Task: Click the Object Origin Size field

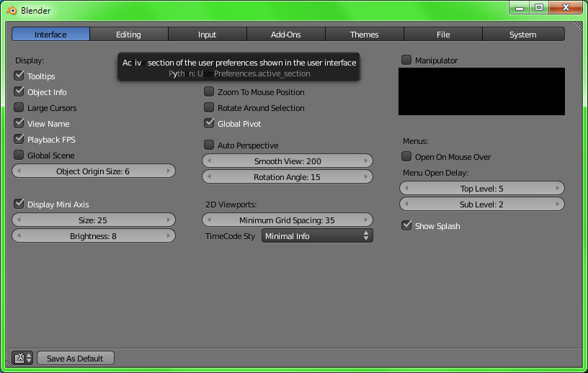Action: pos(94,171)
